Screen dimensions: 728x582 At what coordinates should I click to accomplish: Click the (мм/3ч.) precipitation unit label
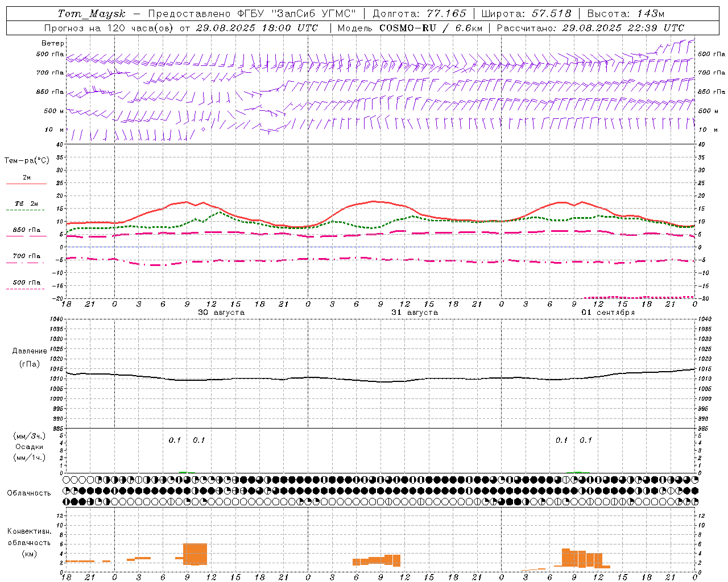tap(30, 436)
